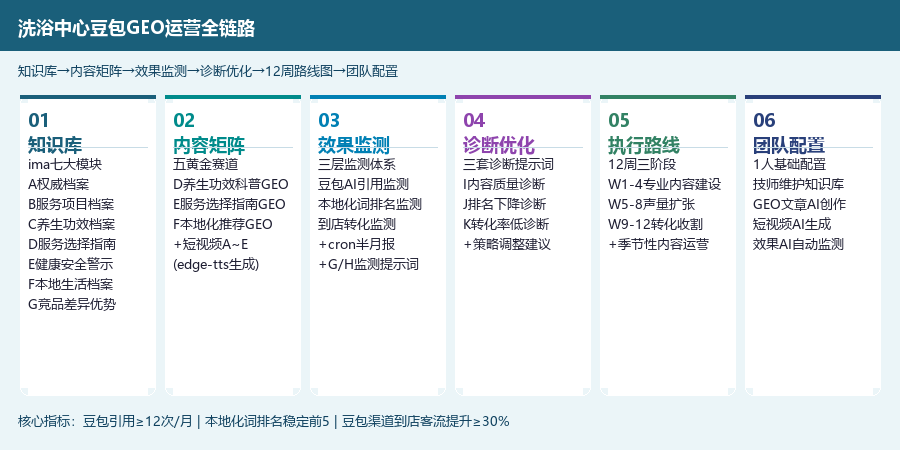Screen dimensions: 900x450
Task: Click the line A权威档案
Action: [59, 185]
